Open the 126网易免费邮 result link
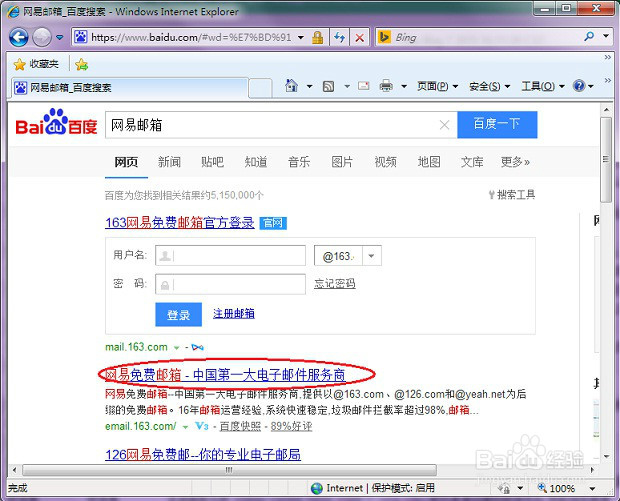The width and height of the screenshot is (620, 501). (203, 454)
